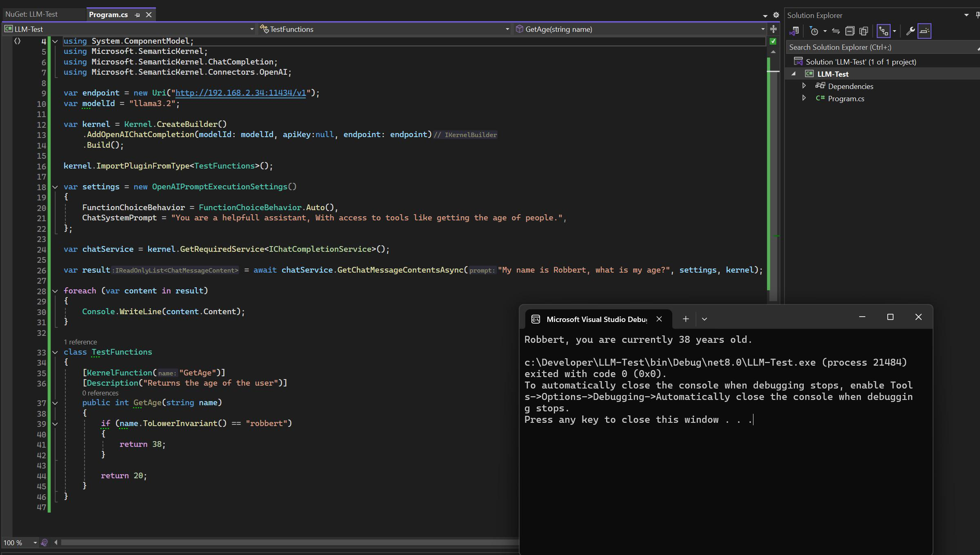Open editor settings gear above code

coord(776,15)
